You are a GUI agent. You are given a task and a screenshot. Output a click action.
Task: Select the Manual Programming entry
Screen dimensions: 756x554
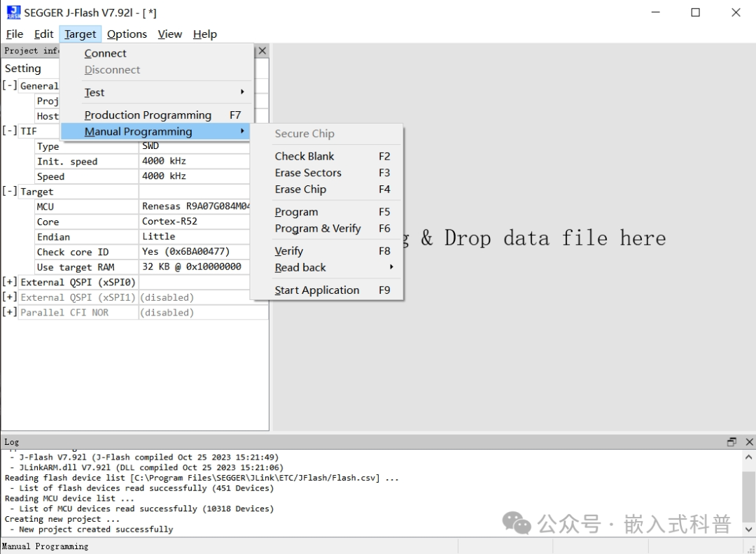155,132
